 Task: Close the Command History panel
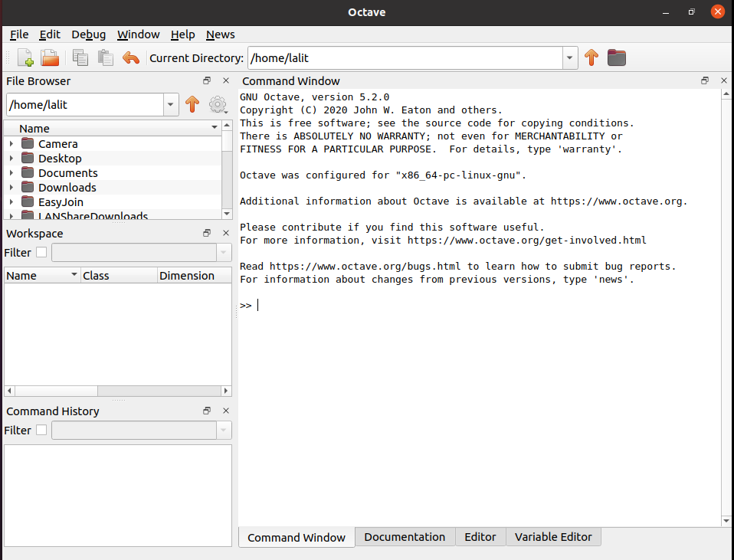226,411
